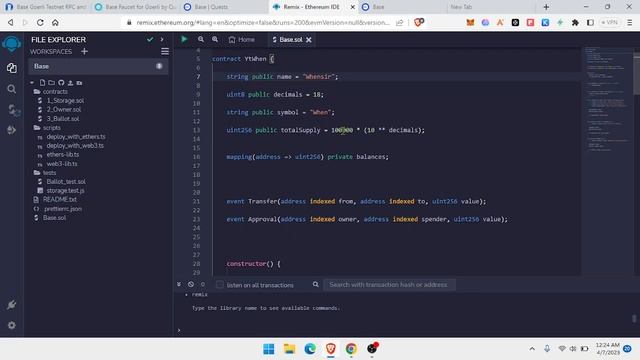640x360 pixels.
Task: Reload the page with the refresh button
Action: (40, 22)
